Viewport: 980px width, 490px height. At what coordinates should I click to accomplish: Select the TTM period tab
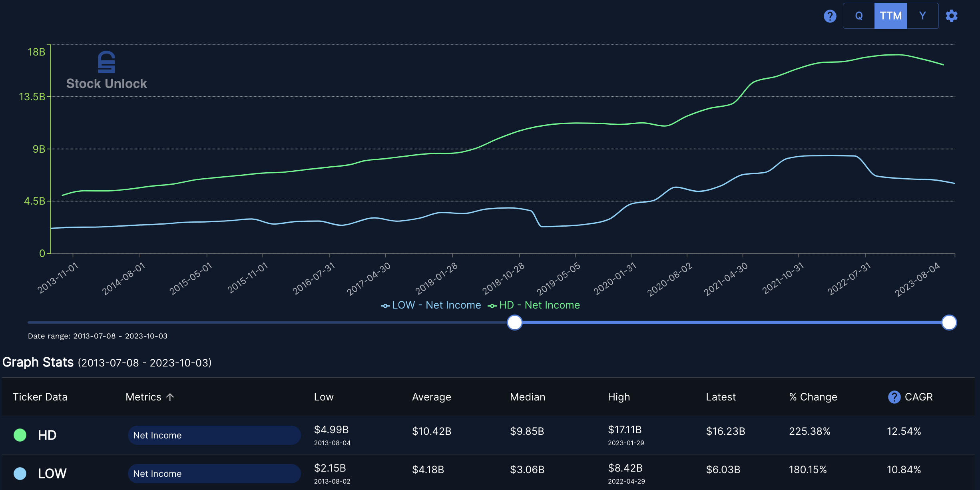tap(890, 16)
